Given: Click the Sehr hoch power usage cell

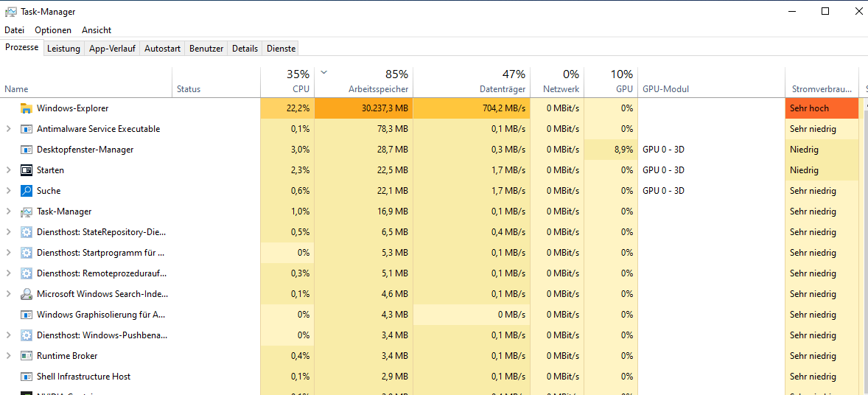Looking at the screenshot, I should pyautogui.click(x=822, y=108).
